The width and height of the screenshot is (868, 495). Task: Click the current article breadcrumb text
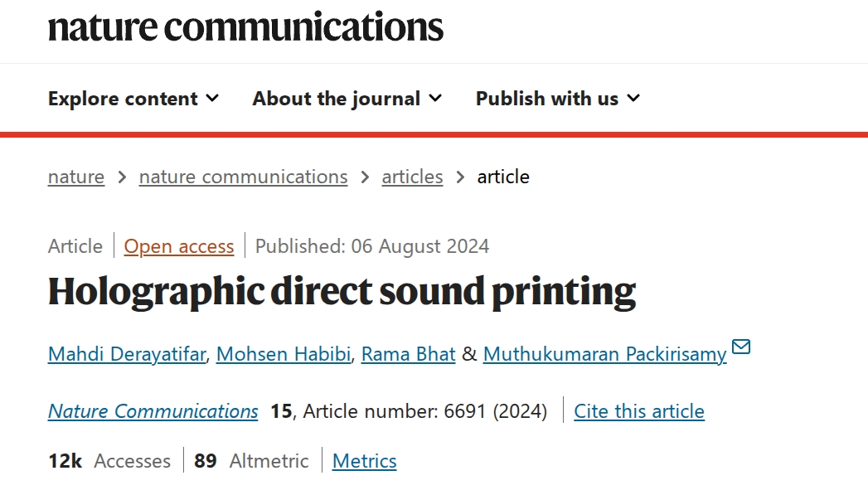tap(503, 177)
